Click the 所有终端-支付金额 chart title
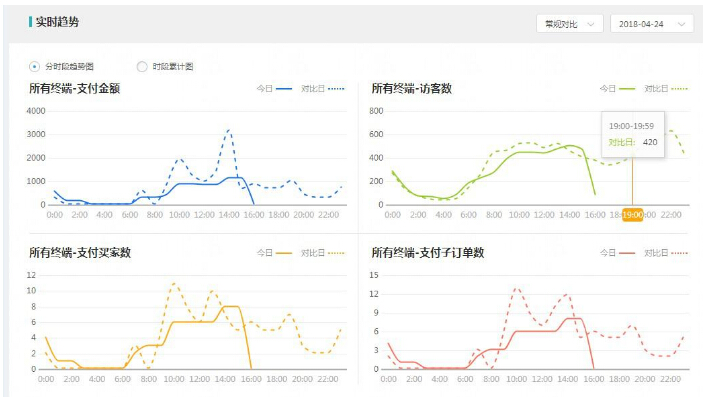703x397 pixels. 74,88
